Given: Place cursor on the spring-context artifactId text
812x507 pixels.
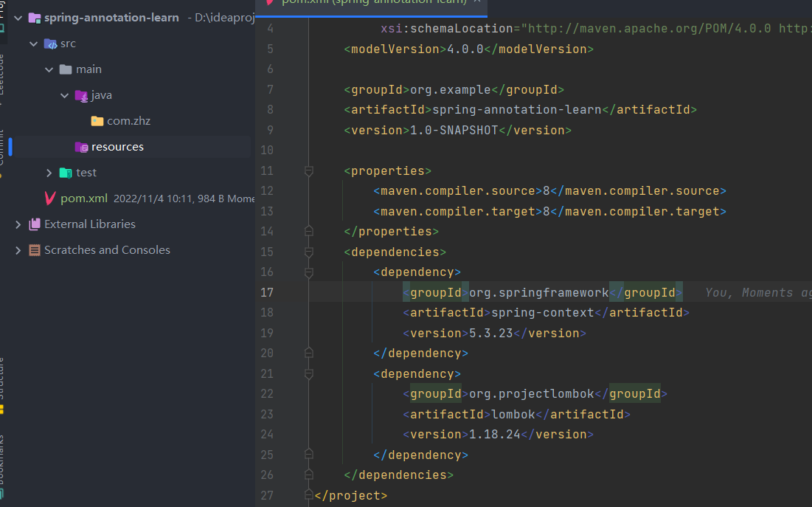Looking at the screenshot, I should pos(542,313).
